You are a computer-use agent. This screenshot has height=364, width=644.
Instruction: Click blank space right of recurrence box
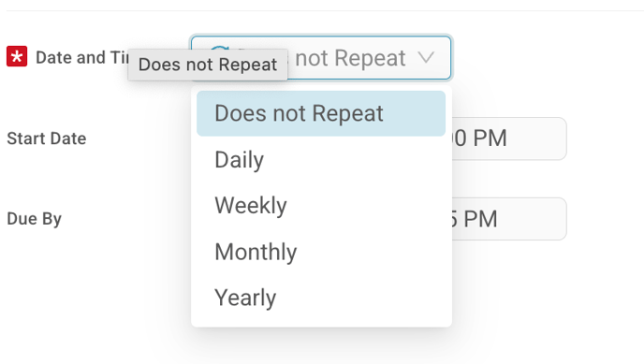pos(547,57)
